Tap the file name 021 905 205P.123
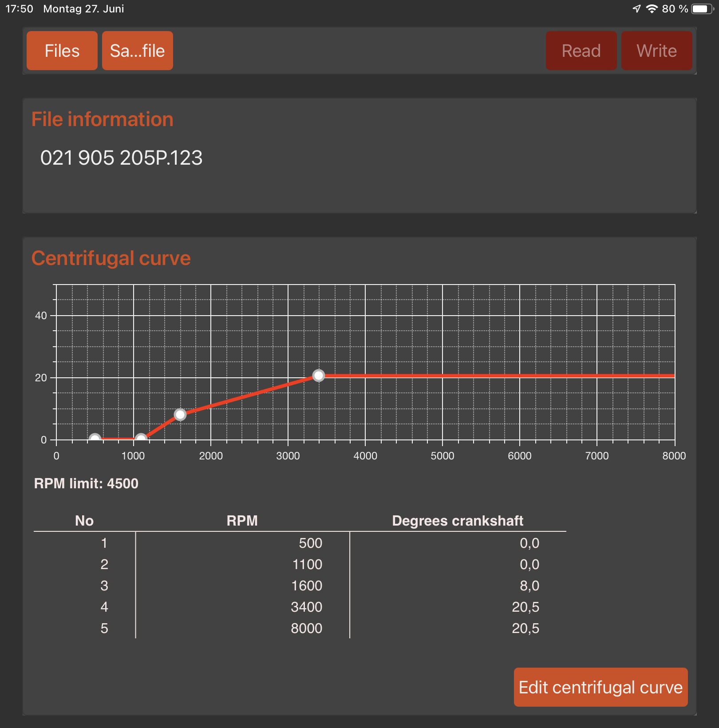Image resolution: width=719 pixels, height=728 pixels. 121,158
